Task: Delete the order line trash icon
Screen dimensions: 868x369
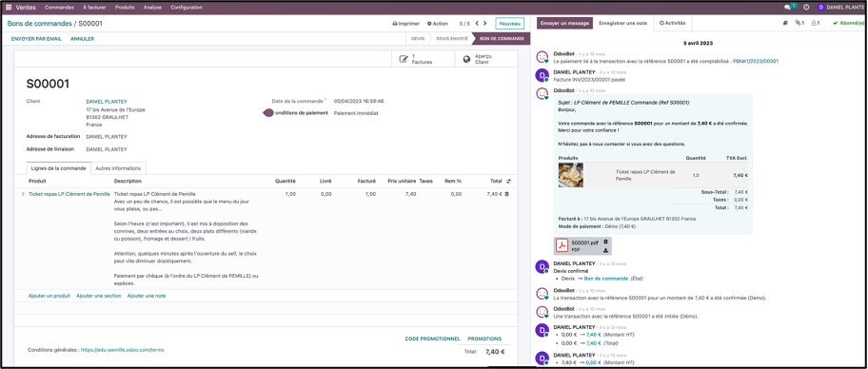Action: (506, 194)
